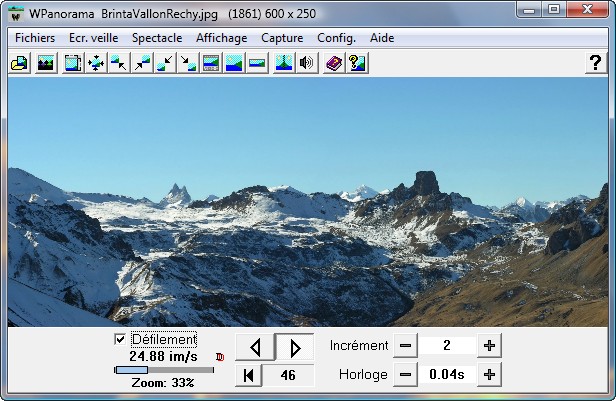Minimize the WPanorama window
This screenshot has width=616, height=401.
click(x=529, y=9)
